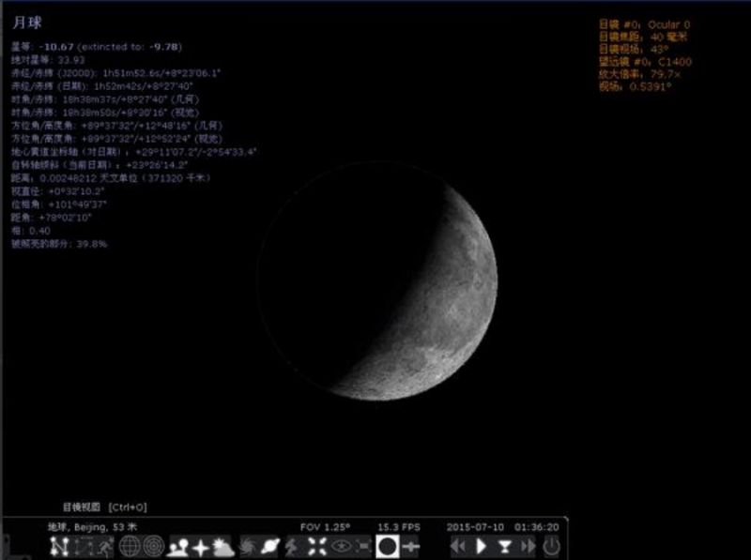The width and height of the screenshot is (751, 560).
Task: Enable night mode eye icon
Action: [340, 546]
